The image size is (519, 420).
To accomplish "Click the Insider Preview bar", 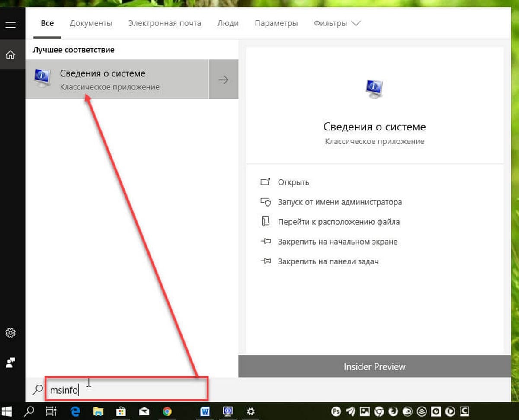I will tap(375, 366).
